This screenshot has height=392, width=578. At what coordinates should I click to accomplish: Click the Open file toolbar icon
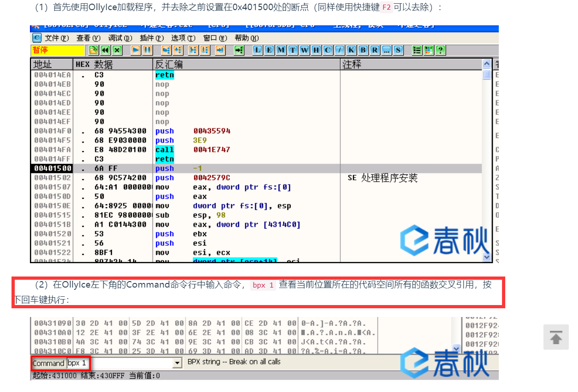93,50
